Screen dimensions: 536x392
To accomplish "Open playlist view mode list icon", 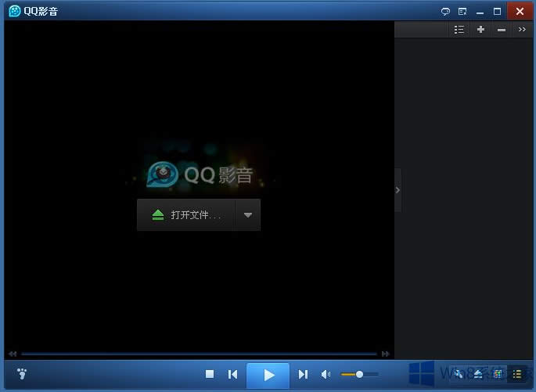I will tap(459, 30).
